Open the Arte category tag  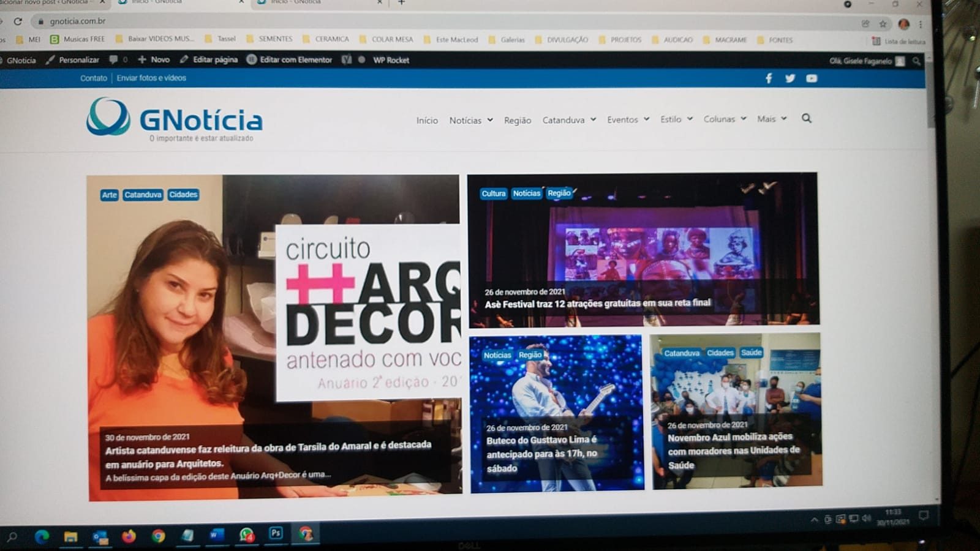point(109,195)
